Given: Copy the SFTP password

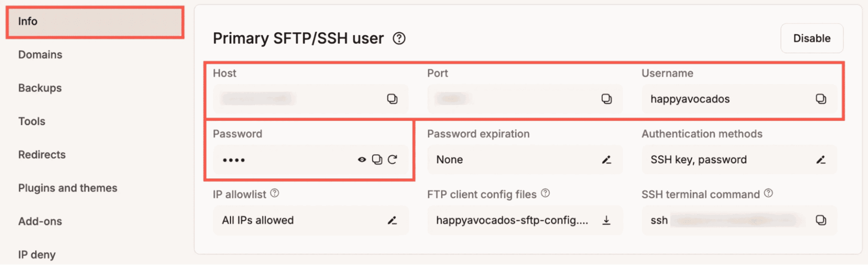Looking at the screenshot, I should coord(378,159).
